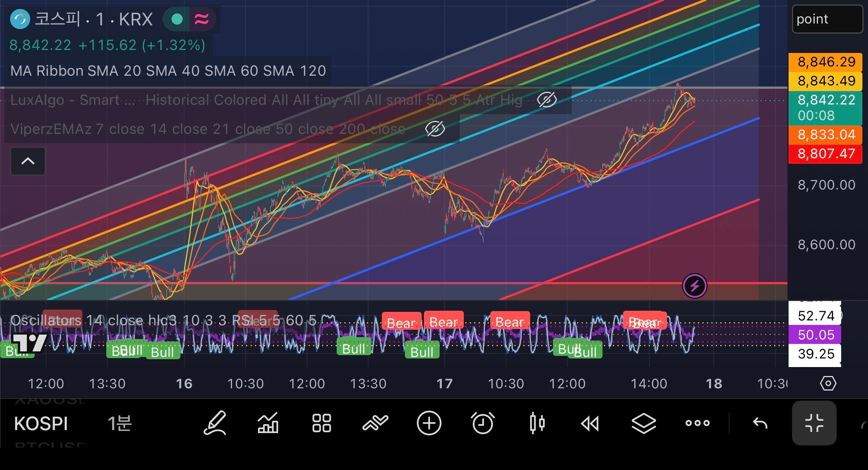Viewport: 868px width, 470px height.
Task: Select the pencil drawing tool
Action: coord(215,423)
